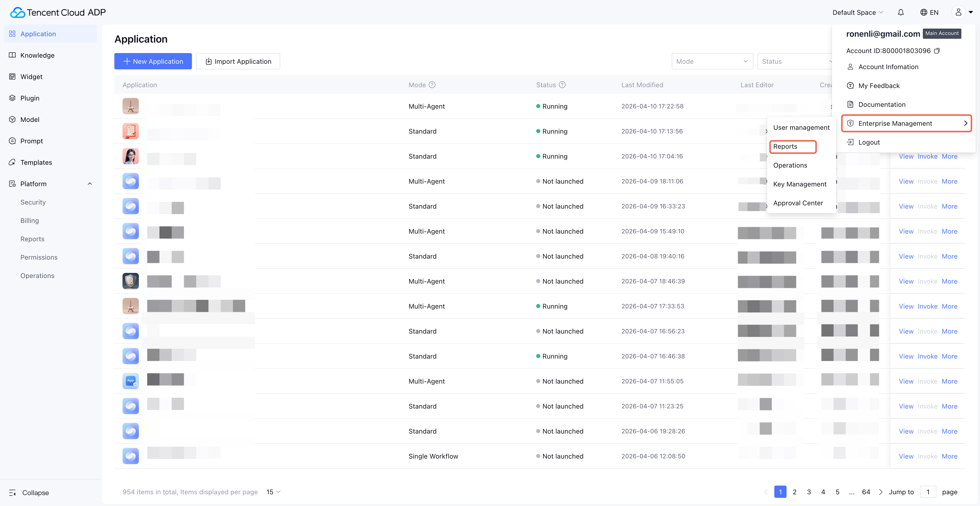
Task: Click the New Application button
Action: 153,61
